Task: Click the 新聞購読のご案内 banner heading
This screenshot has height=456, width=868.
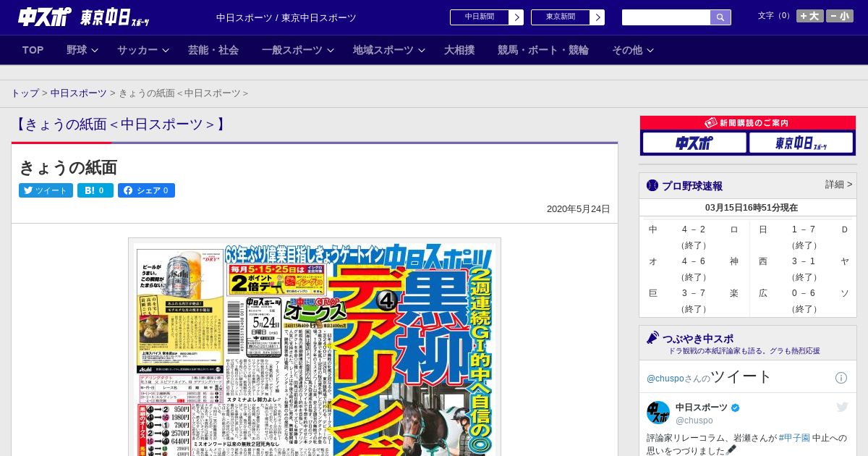Action: pos(747,123)
